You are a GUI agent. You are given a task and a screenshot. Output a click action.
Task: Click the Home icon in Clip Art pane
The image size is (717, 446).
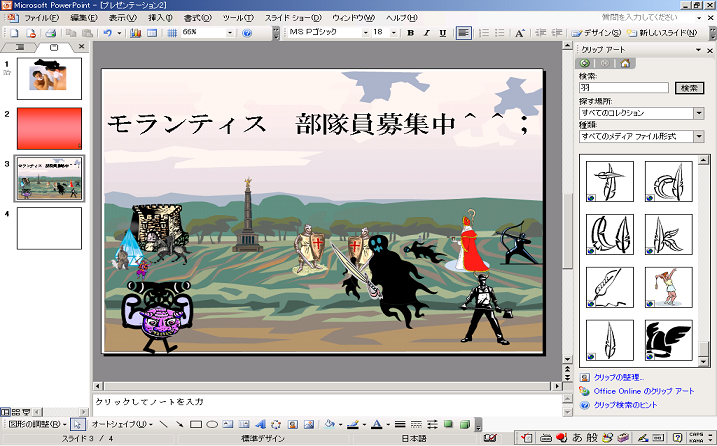point(626,63)
